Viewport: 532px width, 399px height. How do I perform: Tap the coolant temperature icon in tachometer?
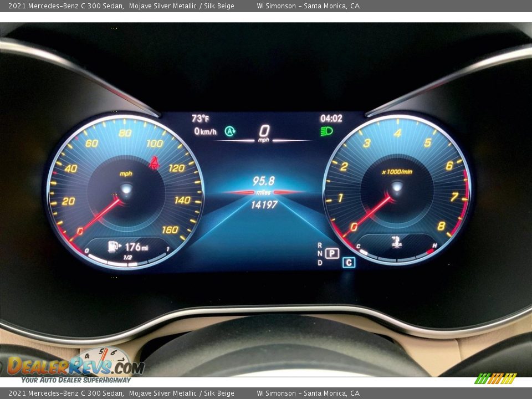pyautogui.click(x=397, y=243)
